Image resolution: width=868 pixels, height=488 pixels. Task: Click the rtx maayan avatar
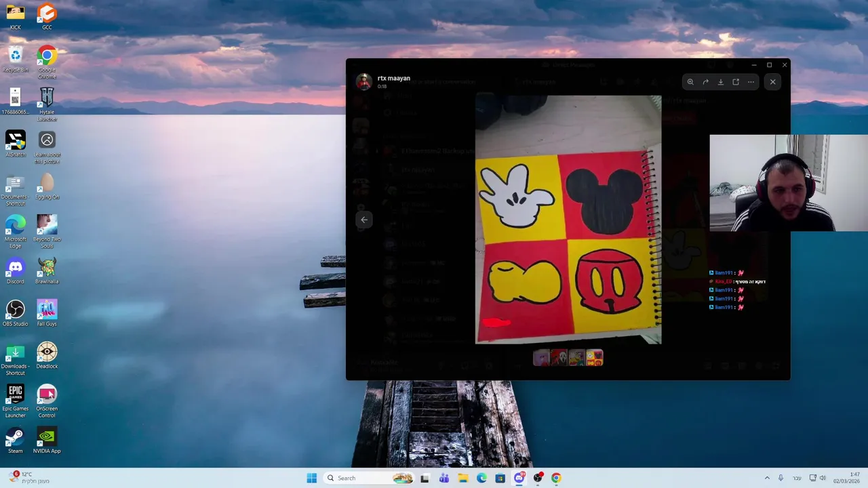click(x=364, y=81)
